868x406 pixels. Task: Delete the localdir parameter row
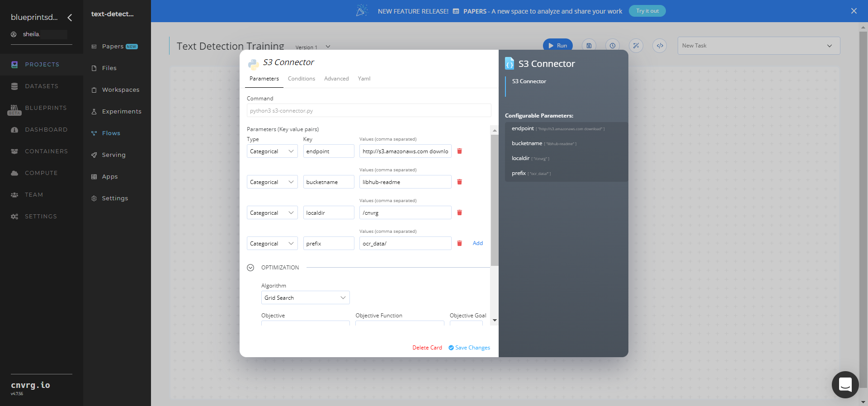point(459,212)
